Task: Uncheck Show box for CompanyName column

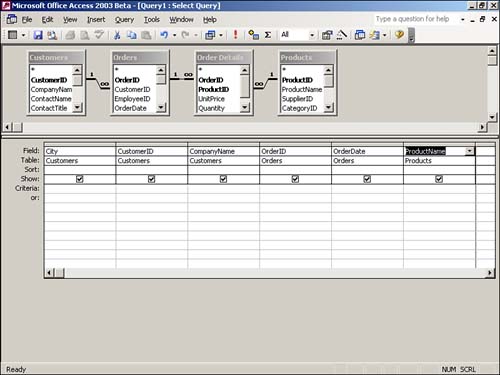Action: coord(223,179)
